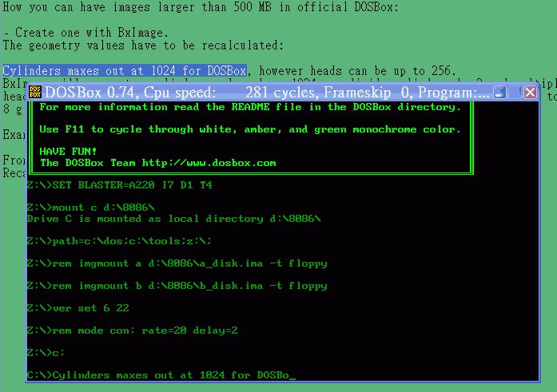
Task: Click the http://www.dosbox.com address in the banner
Action: tap(209, 163)
